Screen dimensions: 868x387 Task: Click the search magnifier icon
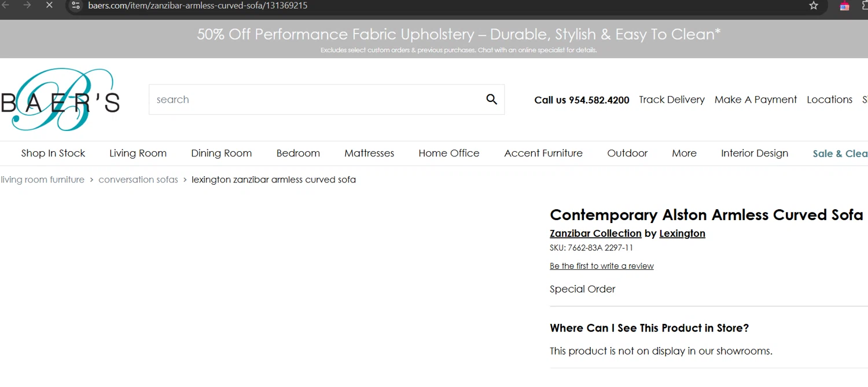pyautogui.click(x=491, y=99)
